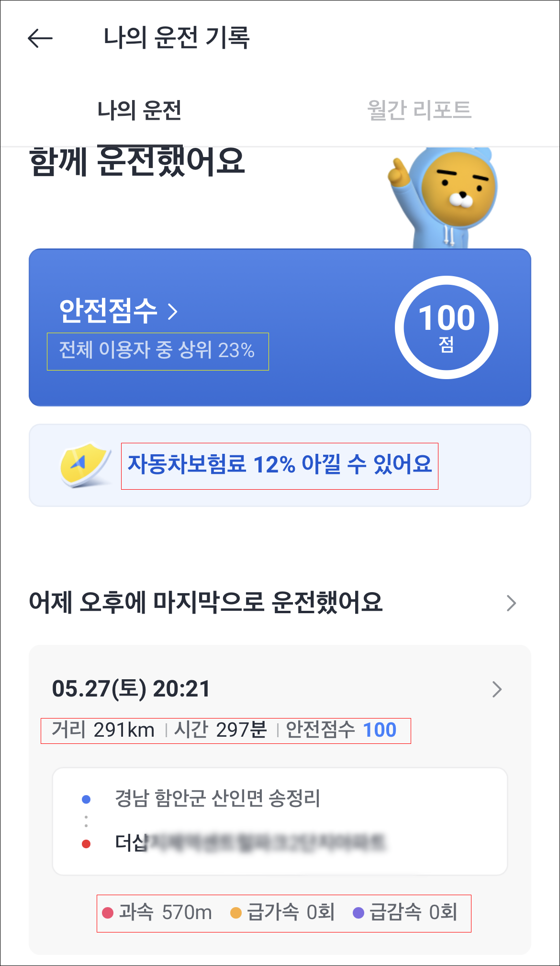Tap the 100점 circular score badge
Image resolution: width=560 pixels, height=966 pixels.
tap(447, 327)
